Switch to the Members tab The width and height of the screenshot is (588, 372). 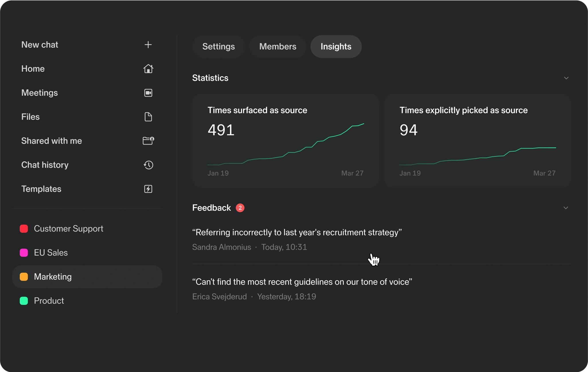click(x=278, y=46)
